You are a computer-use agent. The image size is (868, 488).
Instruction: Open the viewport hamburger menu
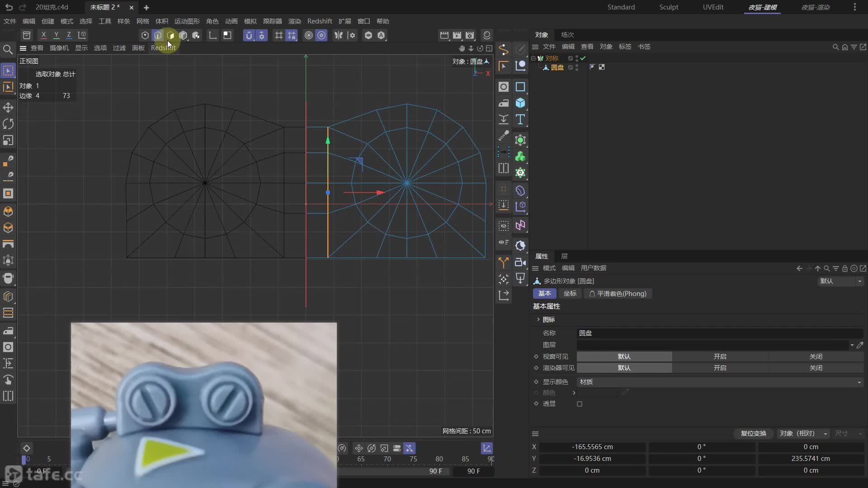23,48
